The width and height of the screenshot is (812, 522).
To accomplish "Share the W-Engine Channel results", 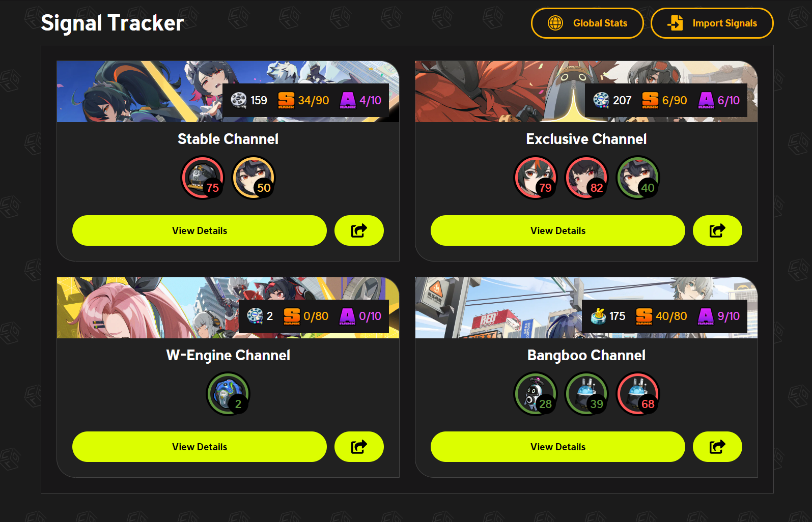I will [x=359, y=447].
